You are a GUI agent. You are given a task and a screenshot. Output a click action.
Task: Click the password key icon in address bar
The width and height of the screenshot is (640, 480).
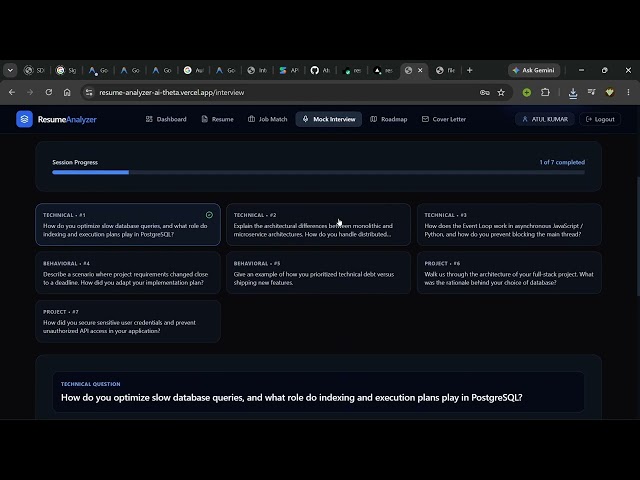[484, 93]
